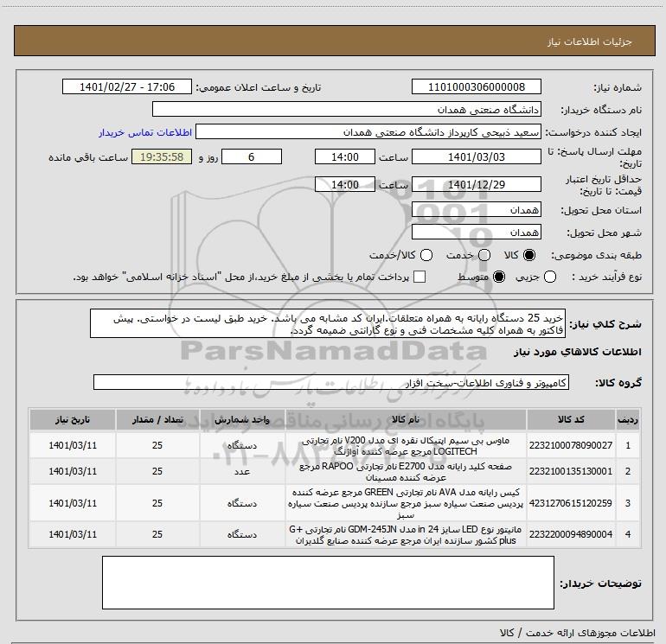Click the اطلاعات کالاهای مورد نیاز section heading
Screen dimensions: 666x644
577,352
